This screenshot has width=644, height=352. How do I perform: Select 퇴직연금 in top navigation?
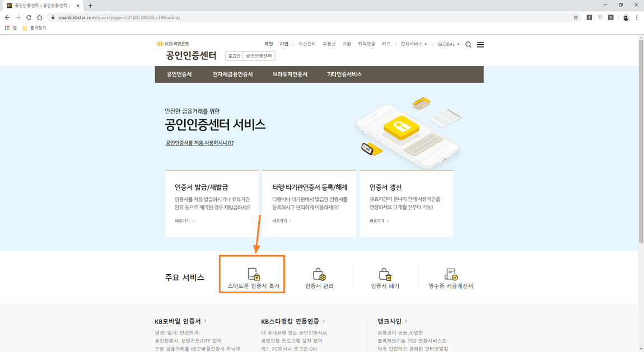[x=366, y=44]
